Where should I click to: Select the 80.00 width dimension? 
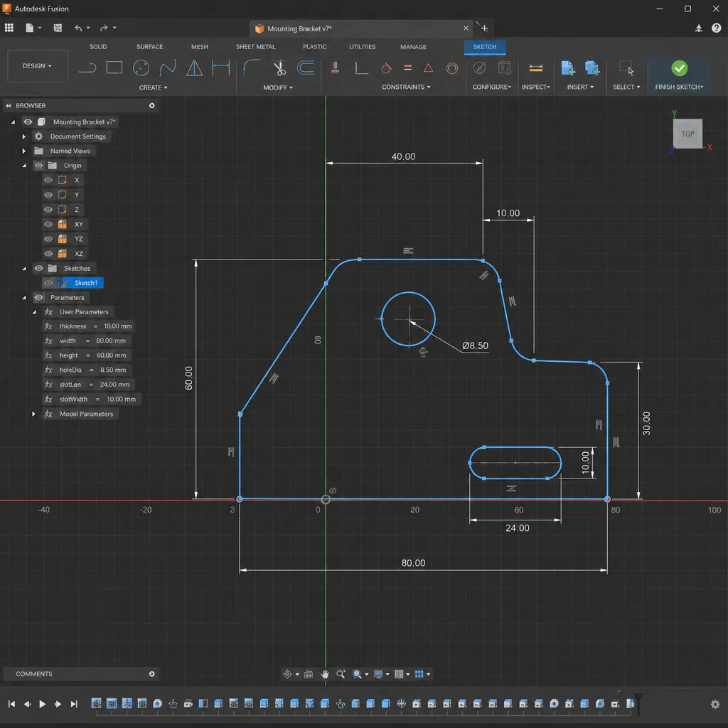point(413,563)
